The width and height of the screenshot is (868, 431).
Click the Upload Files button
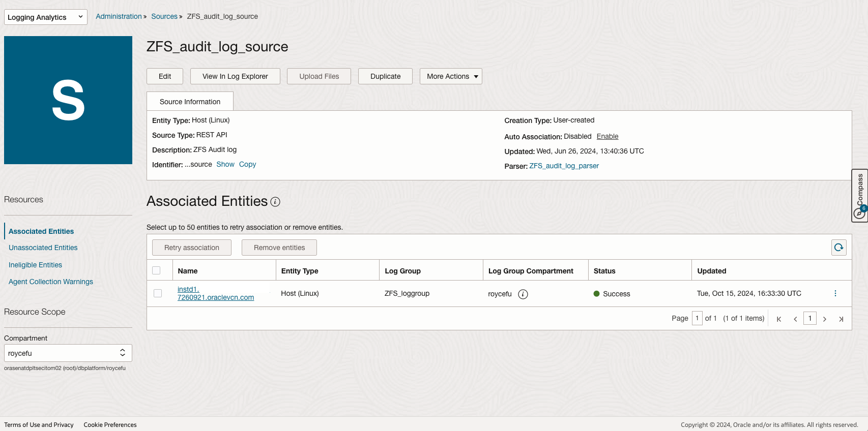(x=319, y=76)
